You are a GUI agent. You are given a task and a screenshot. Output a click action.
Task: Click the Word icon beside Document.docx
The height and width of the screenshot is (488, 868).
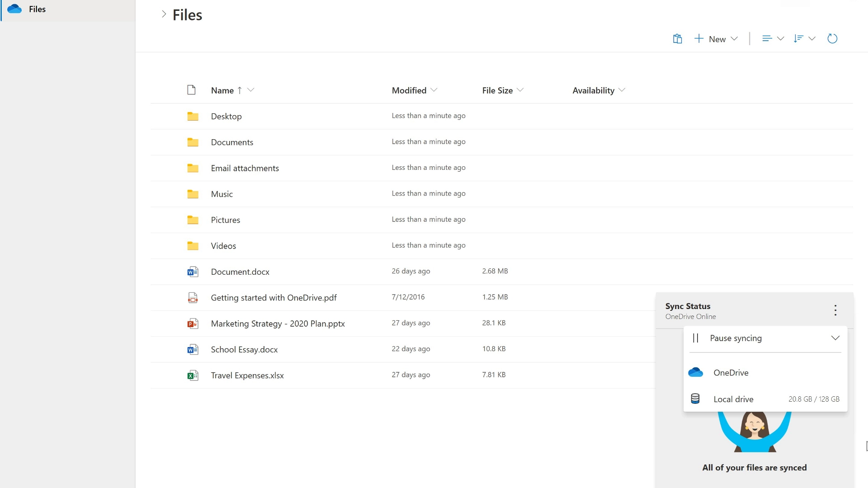pyautogui.click(x=193, y=272)
